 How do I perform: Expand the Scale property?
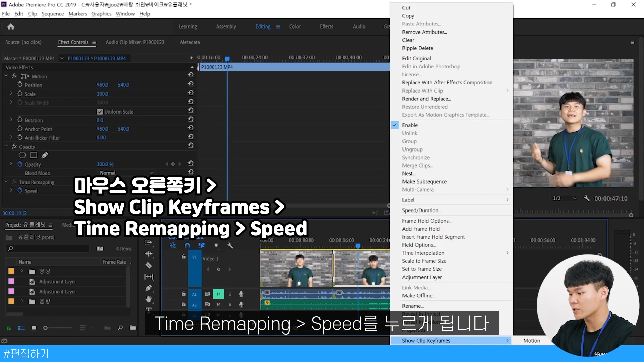coord(11,94)
